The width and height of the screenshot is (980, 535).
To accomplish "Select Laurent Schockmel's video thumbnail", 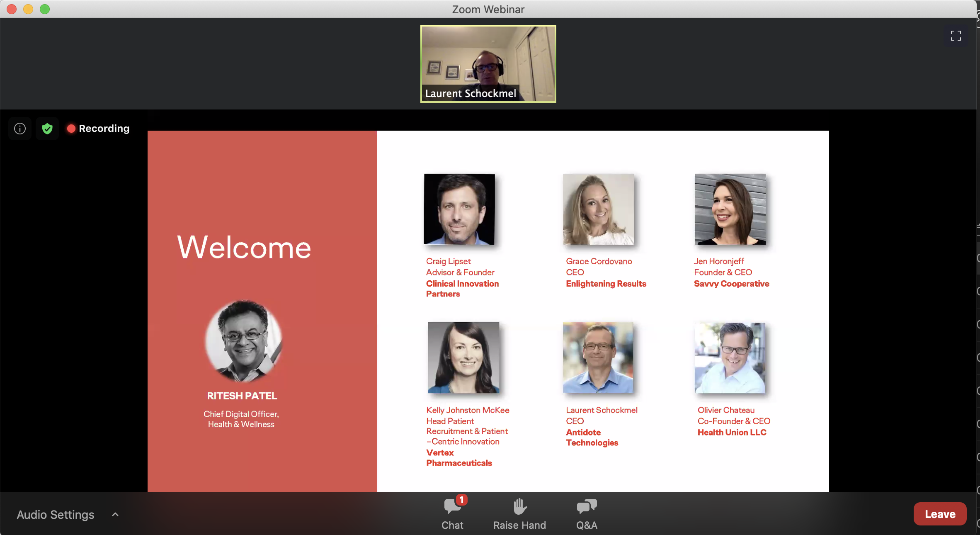I will (x=488, y=63).
